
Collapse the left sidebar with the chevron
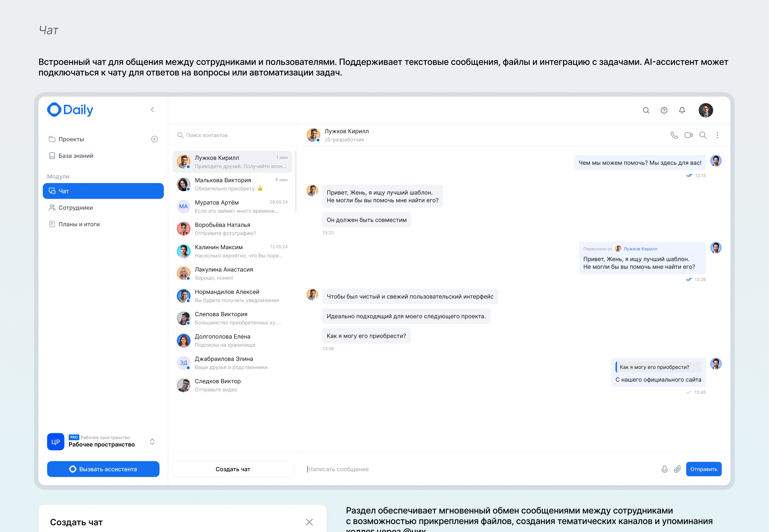[x=153, y=109]
